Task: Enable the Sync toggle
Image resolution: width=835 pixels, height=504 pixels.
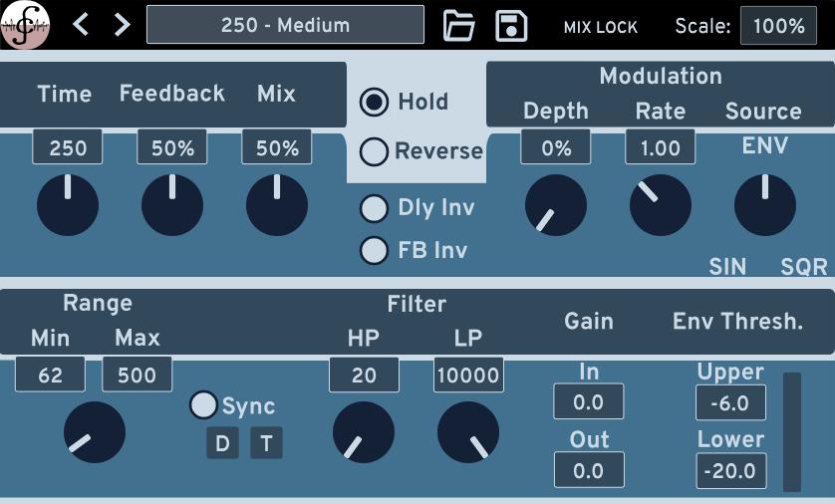Action: (203, 404)
